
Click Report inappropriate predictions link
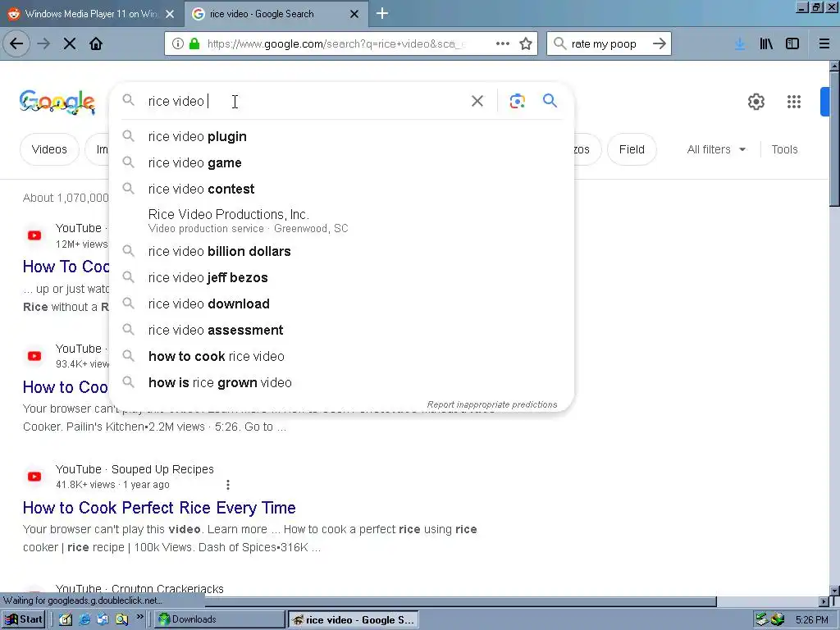click(x=492, y=404)
